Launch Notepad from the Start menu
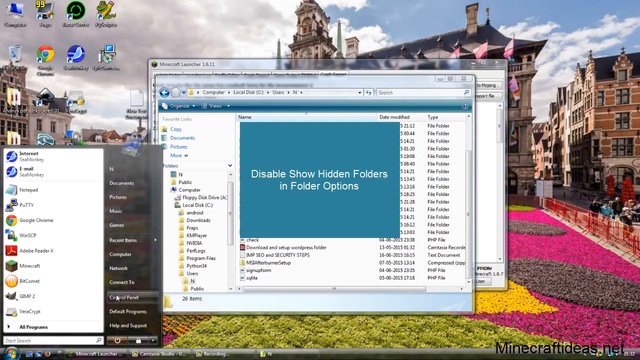The image size is (640, 360). pyautogui.click(x=52, y=190)
